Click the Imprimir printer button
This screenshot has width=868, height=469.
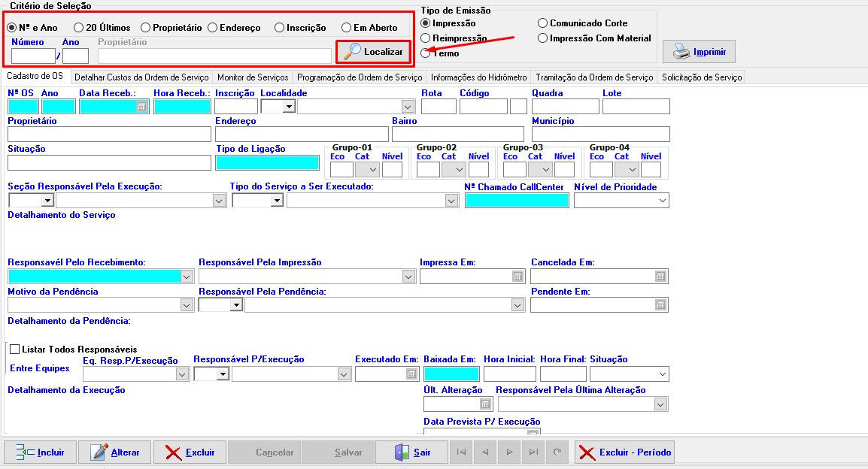point(699,52)
